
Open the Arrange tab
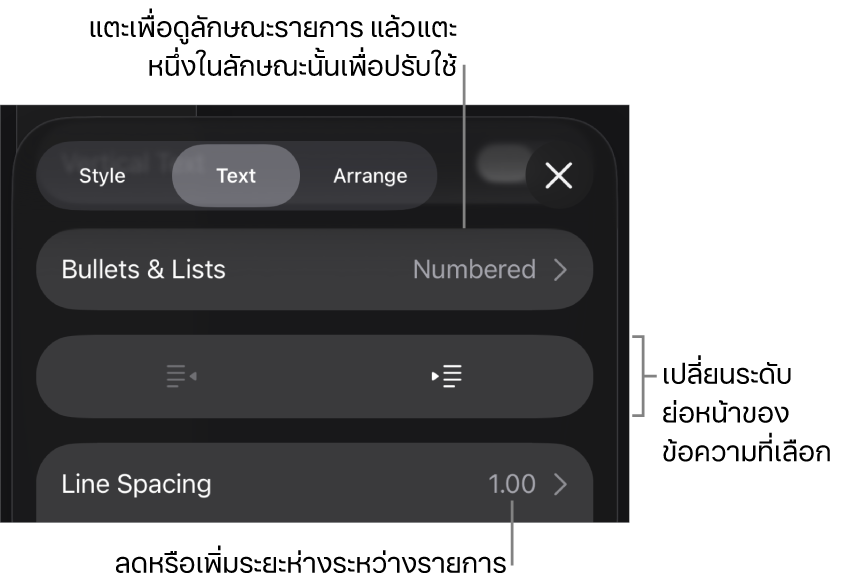(x=370, y=176)
